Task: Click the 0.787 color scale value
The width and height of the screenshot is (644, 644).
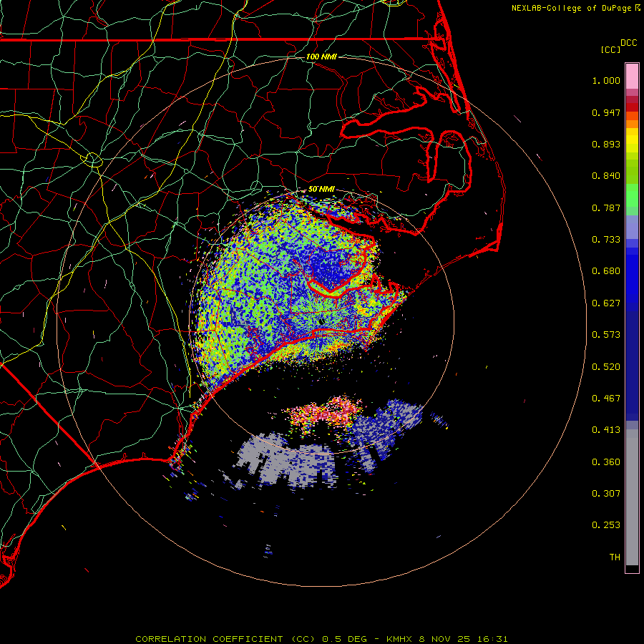Action: point(606,208)
